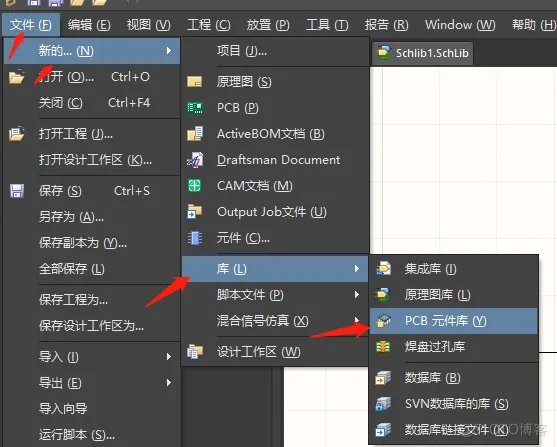This screenshot has width=557, height=447.
Task: Switch to the Schlib1.SchLib document tab
Action: click(x=422, y=53)
